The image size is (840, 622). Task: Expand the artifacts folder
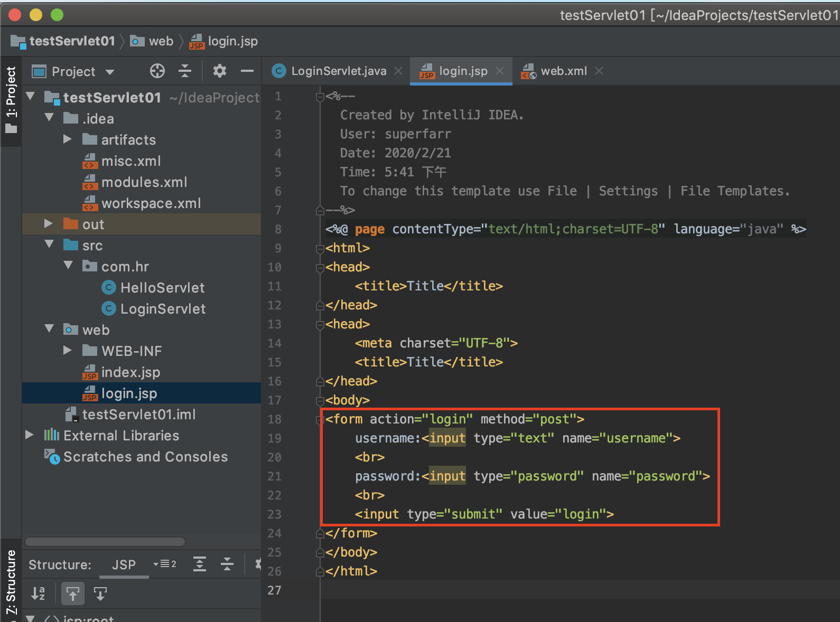tap(68, 139)
